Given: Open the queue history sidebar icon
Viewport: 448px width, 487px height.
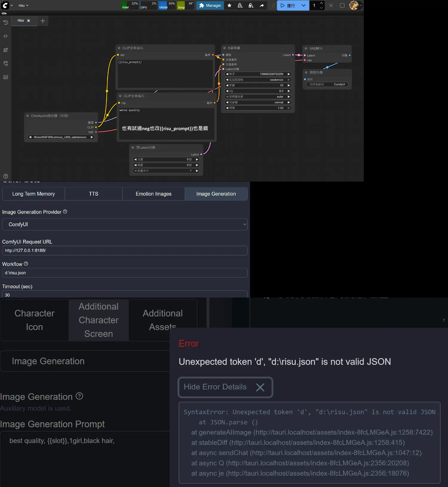Looking at the screenshot, I should tap(6, 22).
